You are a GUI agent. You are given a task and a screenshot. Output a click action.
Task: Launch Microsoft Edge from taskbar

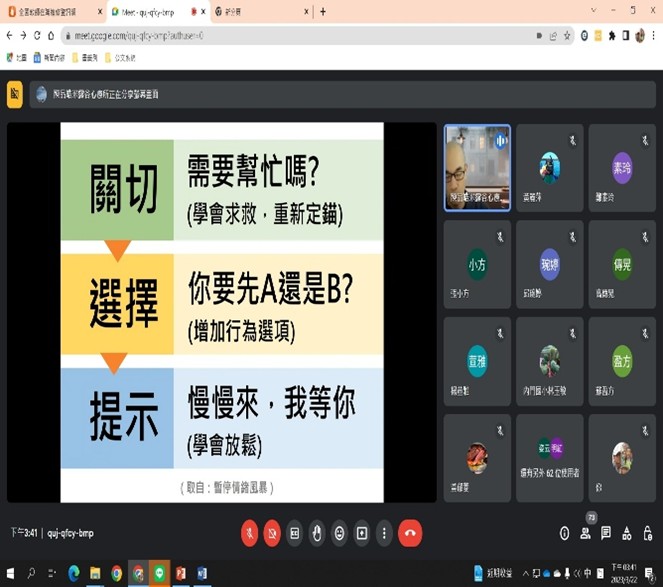[74, 573]
